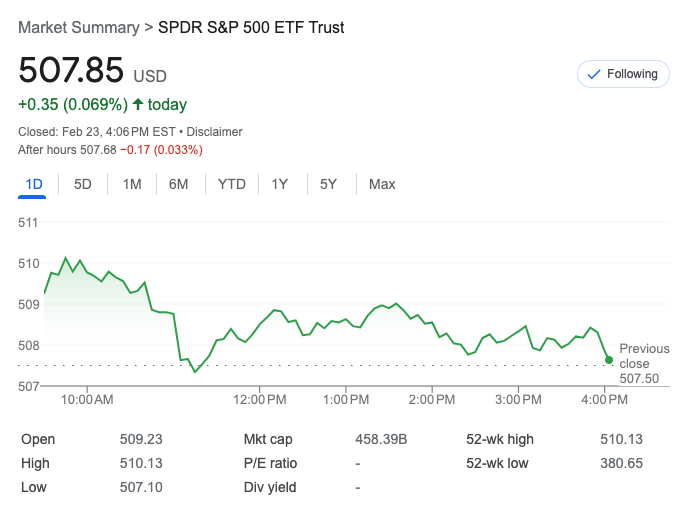
Task: Select the 1D time range tab
Action: point(34,184)
